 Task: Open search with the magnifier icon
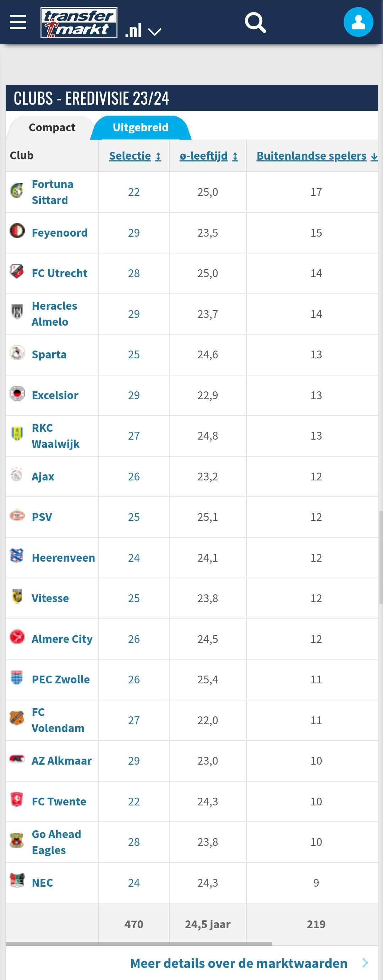pyautogui.click(x=255, y=22)
